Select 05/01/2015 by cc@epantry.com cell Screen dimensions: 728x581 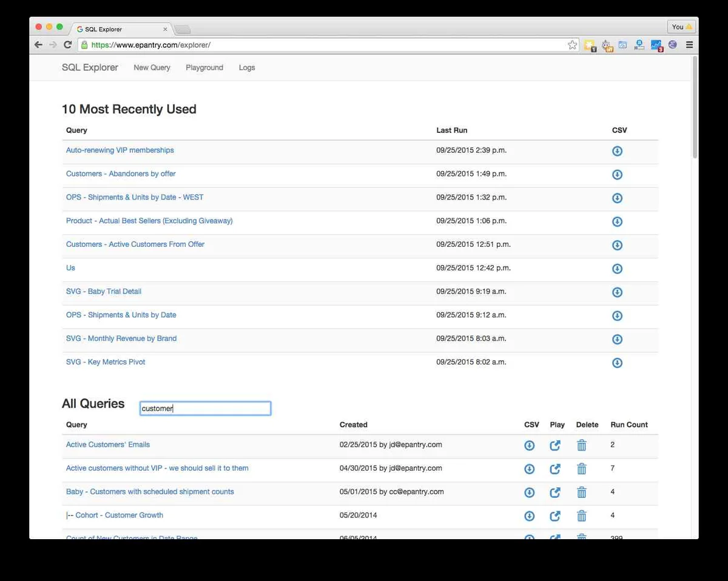click(392, 492)
